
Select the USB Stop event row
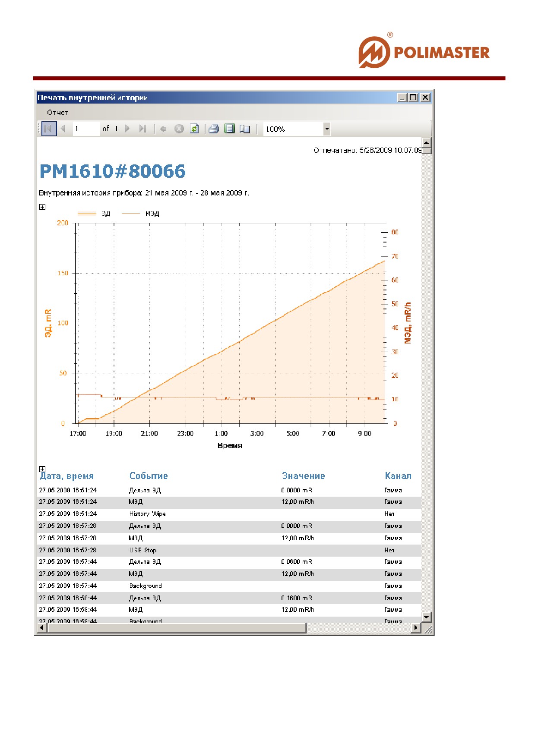click(229, 550)
